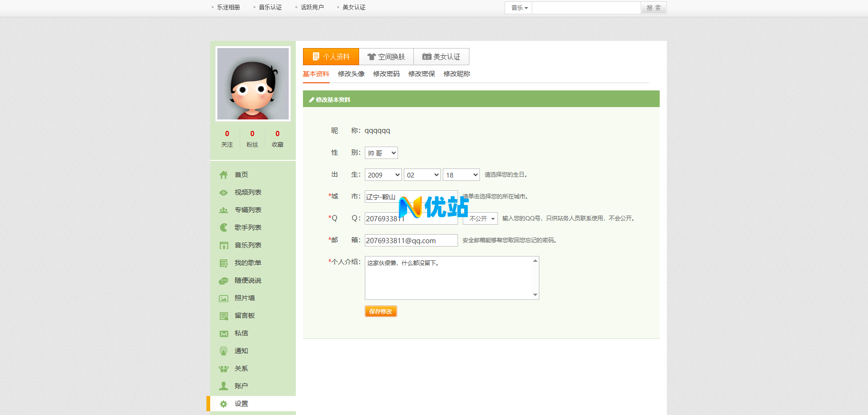Open the QQ privacy dropdown 不公开
The width and height of the screenshot is (868, 415).
pyautogui.click(x=480, y=218)
